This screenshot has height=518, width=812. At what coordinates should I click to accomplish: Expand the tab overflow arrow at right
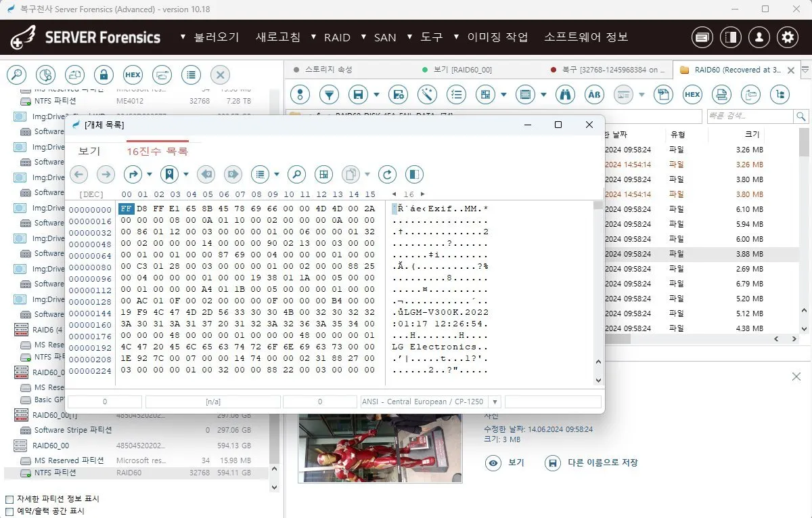click(805, 69)
